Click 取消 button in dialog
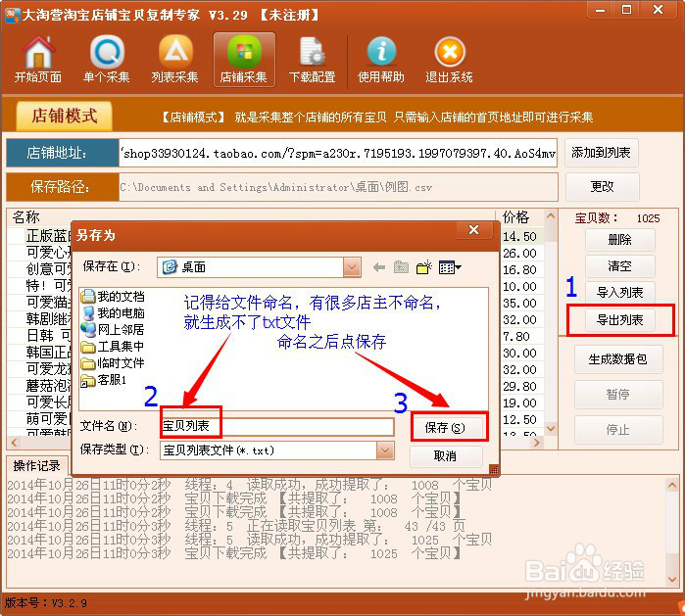Screen dimensions: 685x616 [446, 456]
